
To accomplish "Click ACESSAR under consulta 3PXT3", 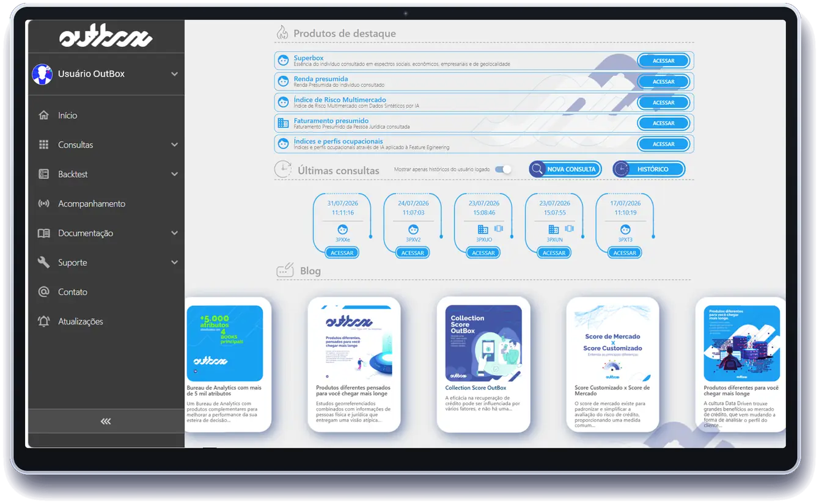I will click(x=625, y=252).
